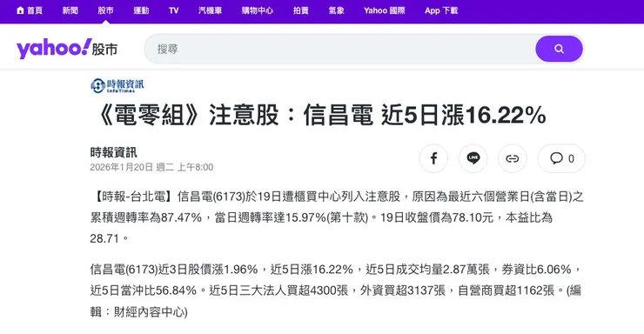Click the Yahoo 股市 logo
Screen dimensions: 644x334
coord(67,49)
